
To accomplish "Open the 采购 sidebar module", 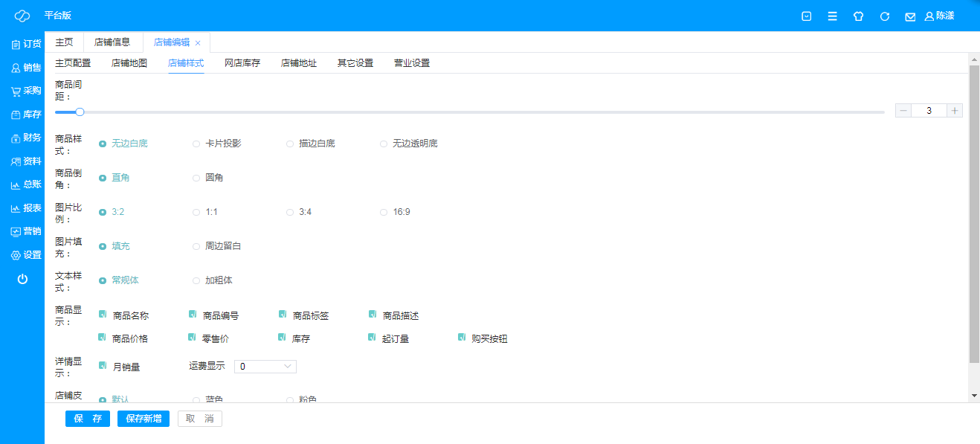I will click(x=26, y=91).
